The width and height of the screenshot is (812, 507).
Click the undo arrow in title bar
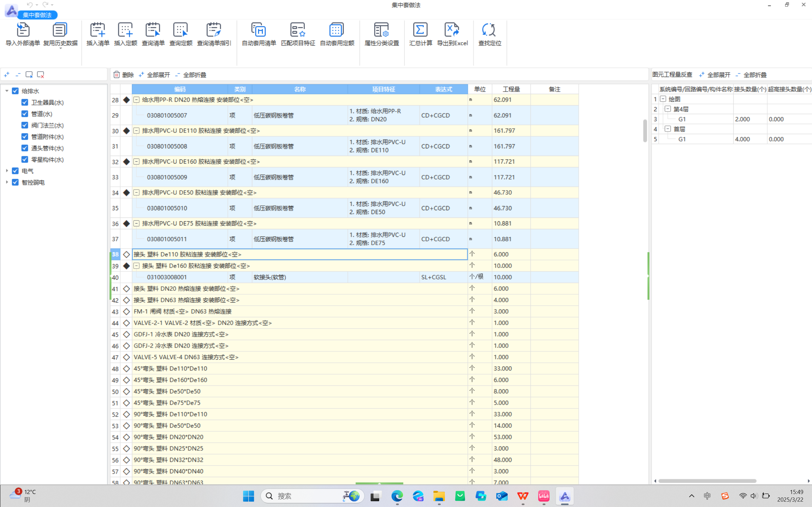coord(30,5)
